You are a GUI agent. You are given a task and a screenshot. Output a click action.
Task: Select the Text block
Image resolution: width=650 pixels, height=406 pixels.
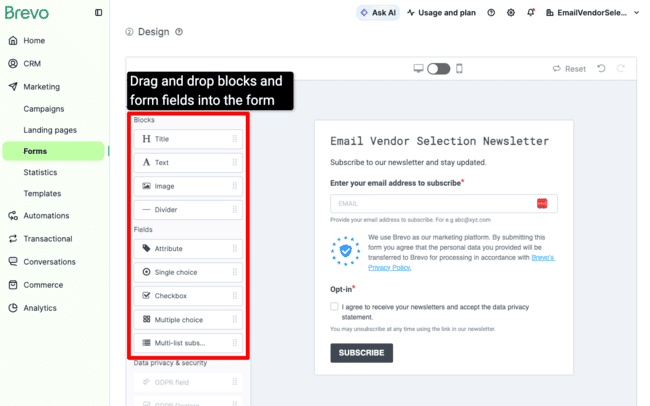(x=188, y=163)
